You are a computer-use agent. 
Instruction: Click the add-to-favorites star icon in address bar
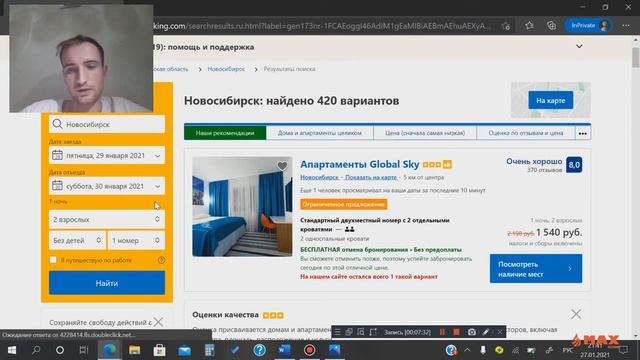tap(506, 26)
